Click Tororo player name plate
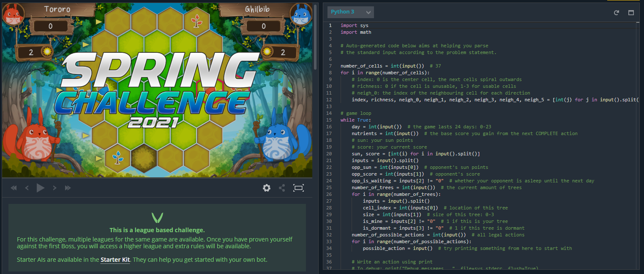Image resolution: width=644 pixels, height=274 pixels. pos(57,9)
